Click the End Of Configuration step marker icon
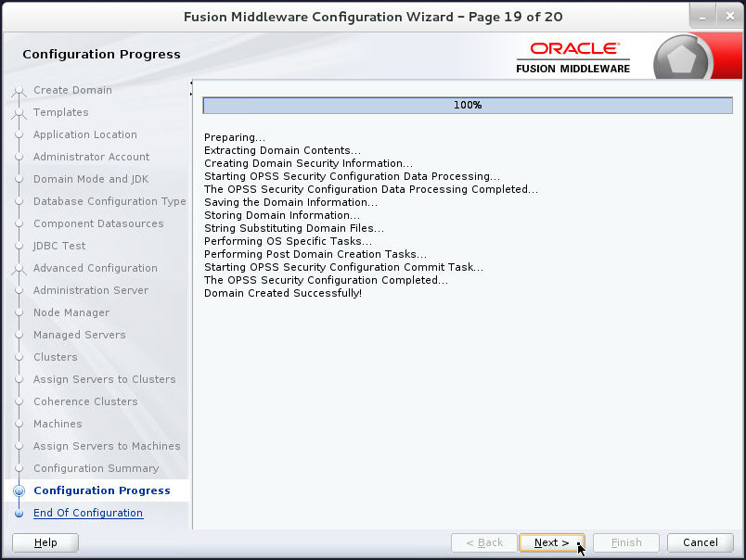746x560 pixels. [x=20, y=513]
